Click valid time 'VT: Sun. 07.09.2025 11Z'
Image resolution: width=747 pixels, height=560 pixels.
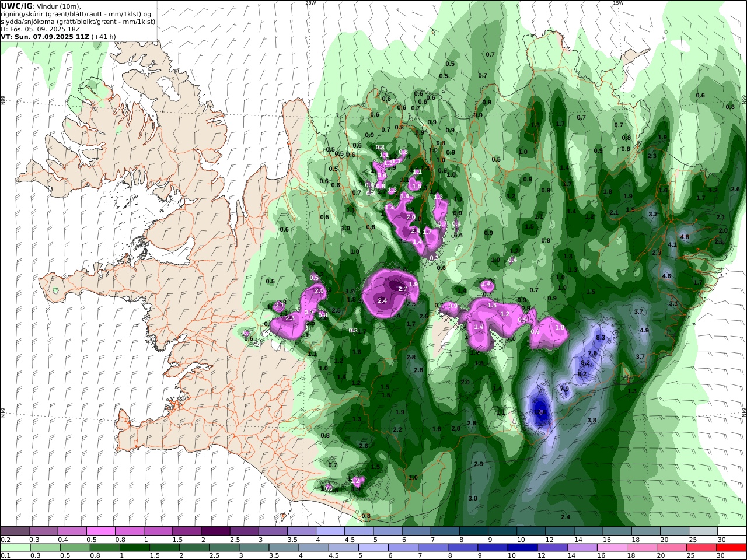pos(45,36)
